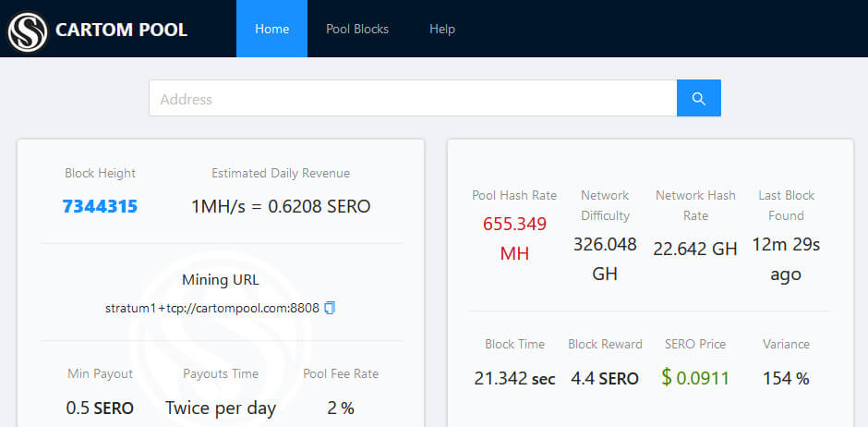
Task: Open the Help menu item
Action: tap(442, 29)
